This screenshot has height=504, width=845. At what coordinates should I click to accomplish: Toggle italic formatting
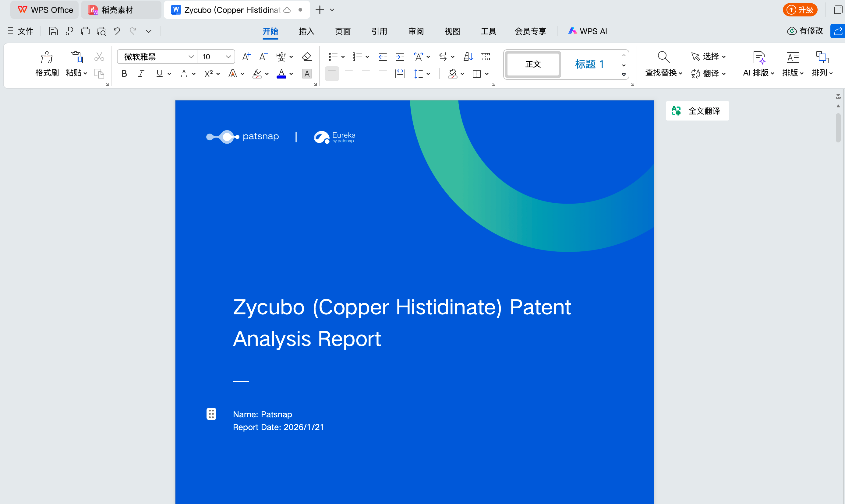pos(141,73)
